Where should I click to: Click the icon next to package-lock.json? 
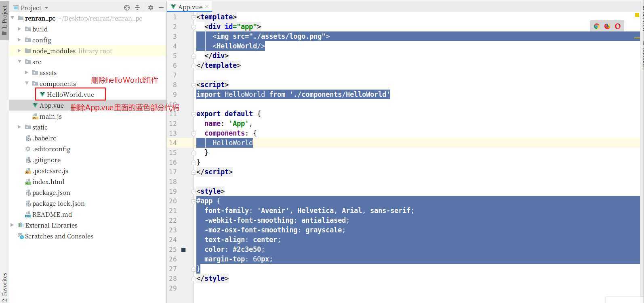(28, 204)
